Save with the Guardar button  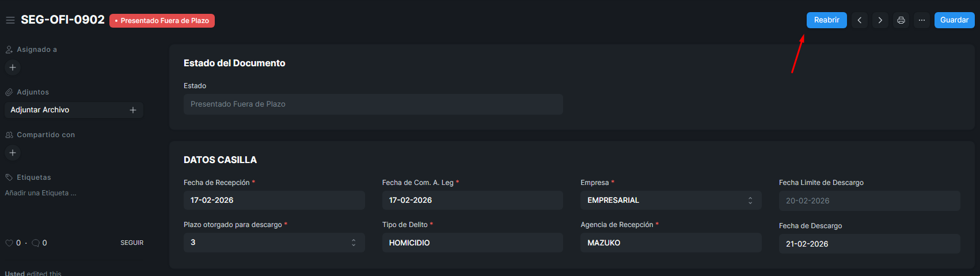point(954,20)
